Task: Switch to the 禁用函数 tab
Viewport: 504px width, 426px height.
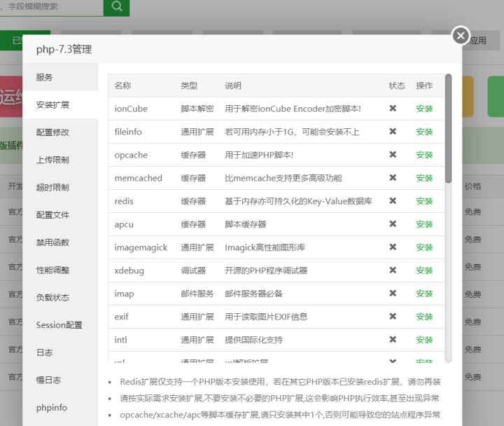Action: pos(60,242)
